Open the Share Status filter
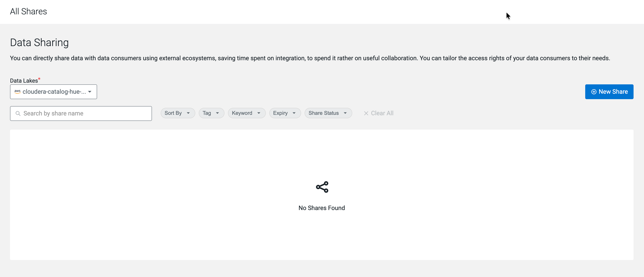The height and width of the screenshot is (277, 644). coord(324,113)
